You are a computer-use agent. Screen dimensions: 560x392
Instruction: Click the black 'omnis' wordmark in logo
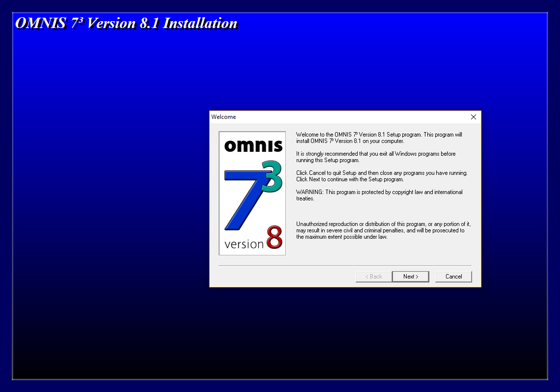point(253,145)
